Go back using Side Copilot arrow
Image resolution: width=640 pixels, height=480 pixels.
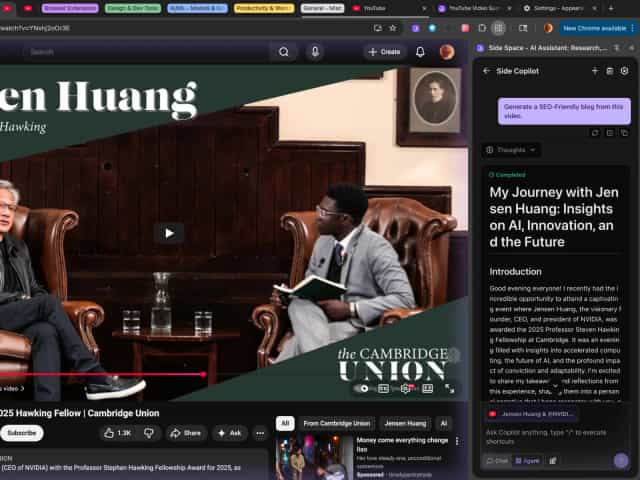pyautogui.click(x=486, y=71)
